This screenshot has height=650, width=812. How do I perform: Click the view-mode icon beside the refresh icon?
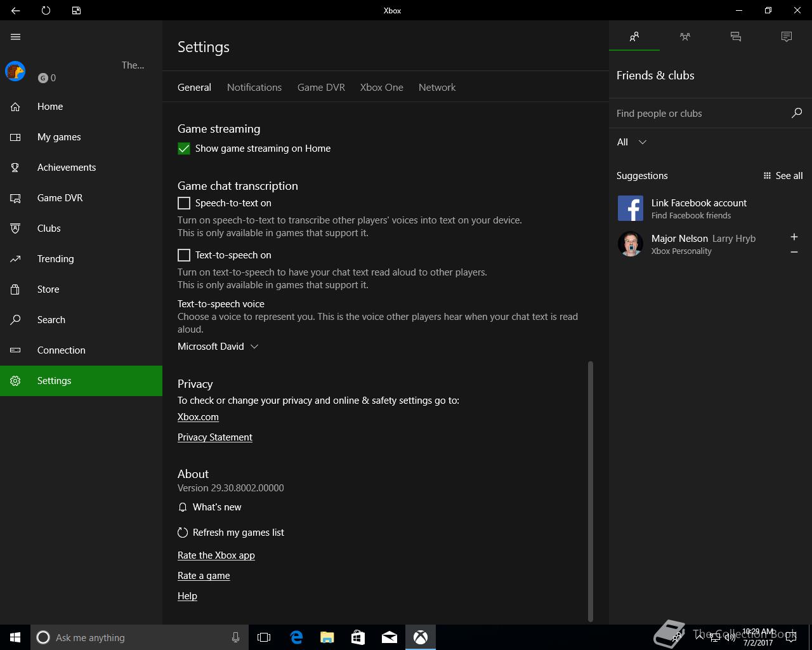pos(76,10)
